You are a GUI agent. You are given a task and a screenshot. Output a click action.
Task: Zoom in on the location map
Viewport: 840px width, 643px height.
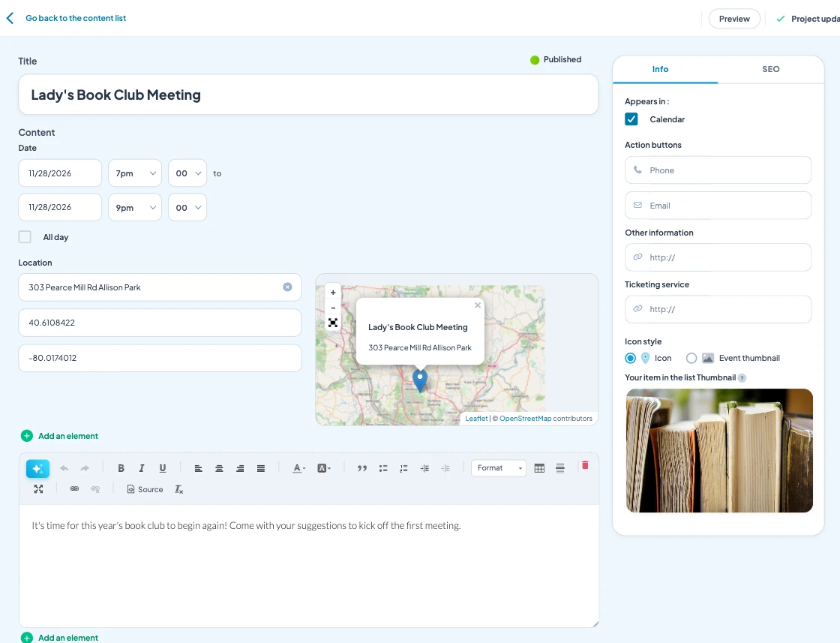coord(333,293)
